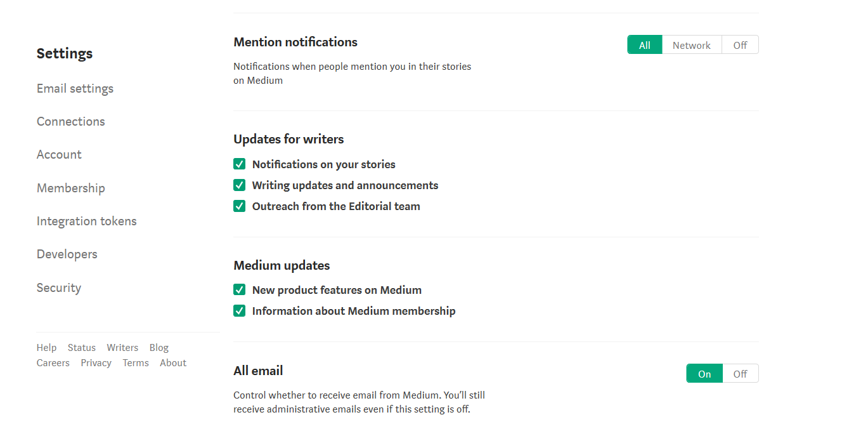Disable 'Writing updates and announcements'
The image size is (868, 436).
point(239,185)
